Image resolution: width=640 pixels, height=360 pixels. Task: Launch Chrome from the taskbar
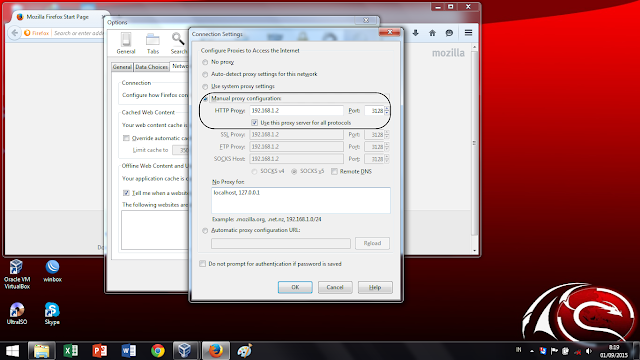158,351
